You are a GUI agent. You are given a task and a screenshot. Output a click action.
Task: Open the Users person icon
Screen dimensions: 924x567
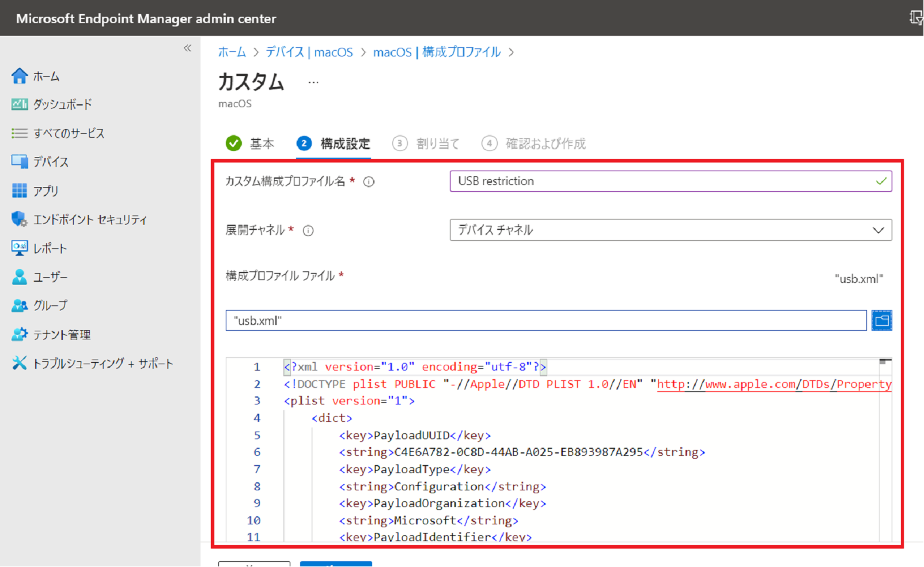[20, 277]
